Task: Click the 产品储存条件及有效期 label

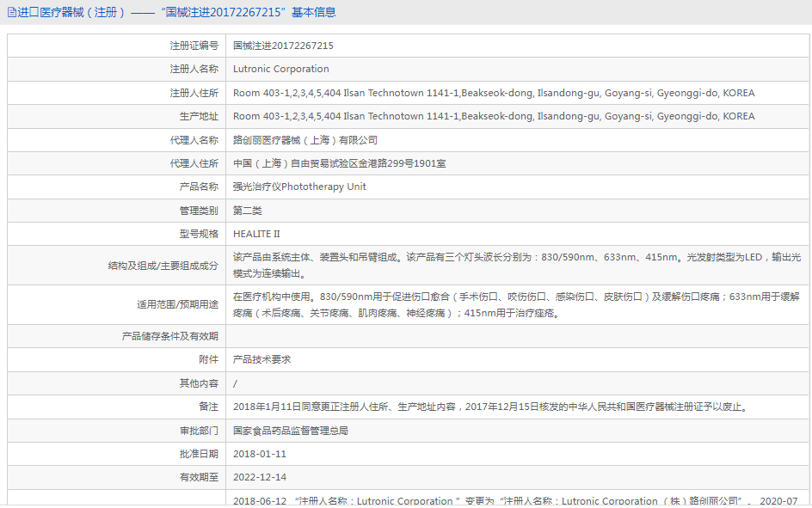Action: point(169,336)
